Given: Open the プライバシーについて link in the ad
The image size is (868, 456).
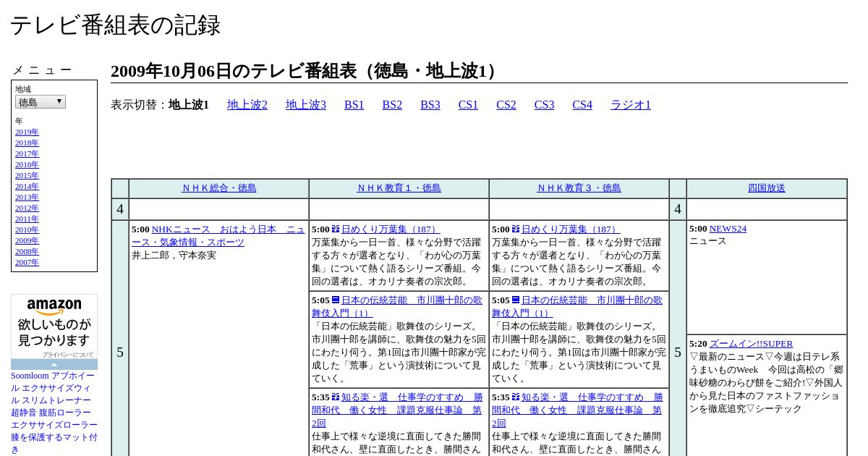Looking at the screenshot, I should [x=68, y=355].
